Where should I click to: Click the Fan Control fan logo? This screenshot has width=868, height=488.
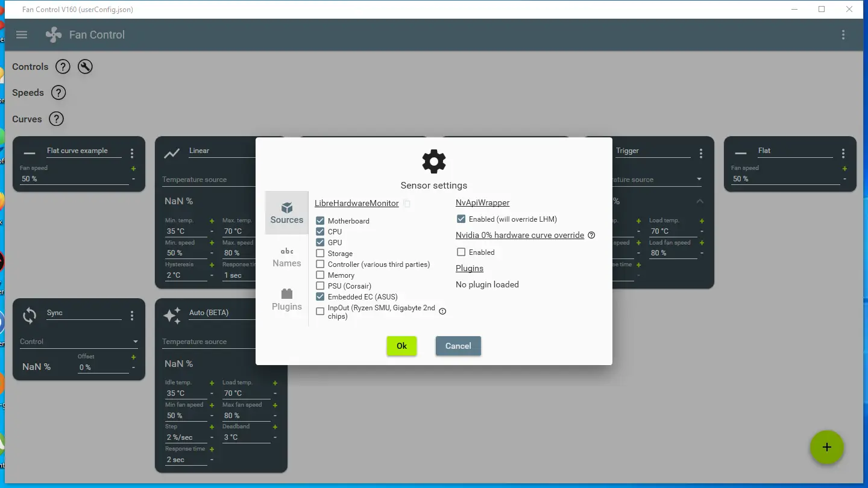coord(54,34)
